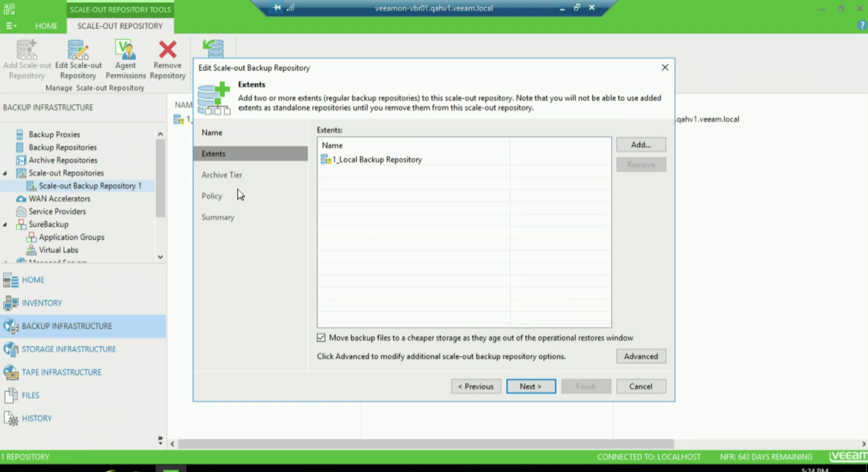The height and width of the screenshot is (472, 868).
Task: Switch to the Home ribbon tab
Action: [x=46, y=26]
